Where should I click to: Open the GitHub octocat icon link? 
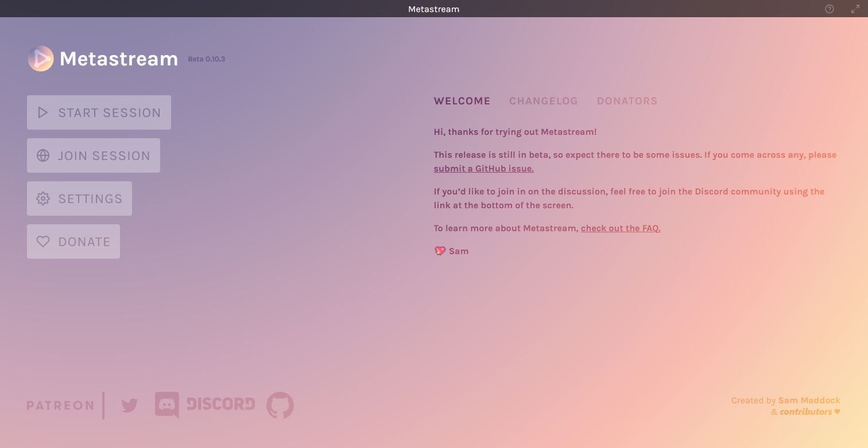pos(280,405)
